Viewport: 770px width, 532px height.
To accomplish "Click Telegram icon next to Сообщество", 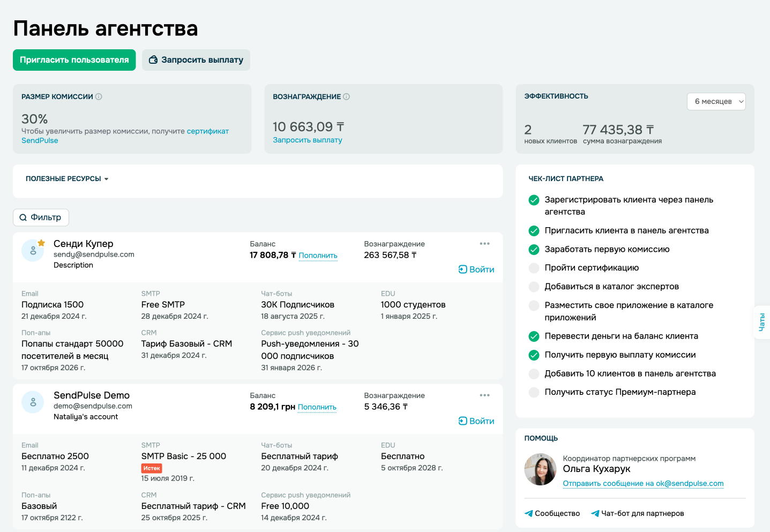I will 529,513.
